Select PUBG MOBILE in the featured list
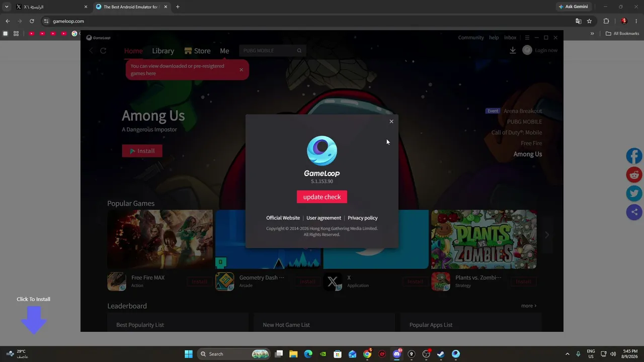 tap(524, 122)
